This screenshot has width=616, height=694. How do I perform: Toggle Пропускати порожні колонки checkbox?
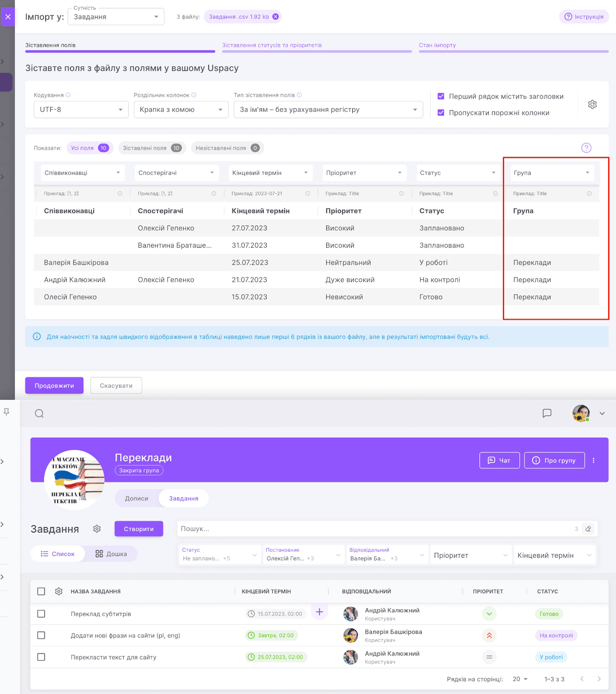point(441,113)
